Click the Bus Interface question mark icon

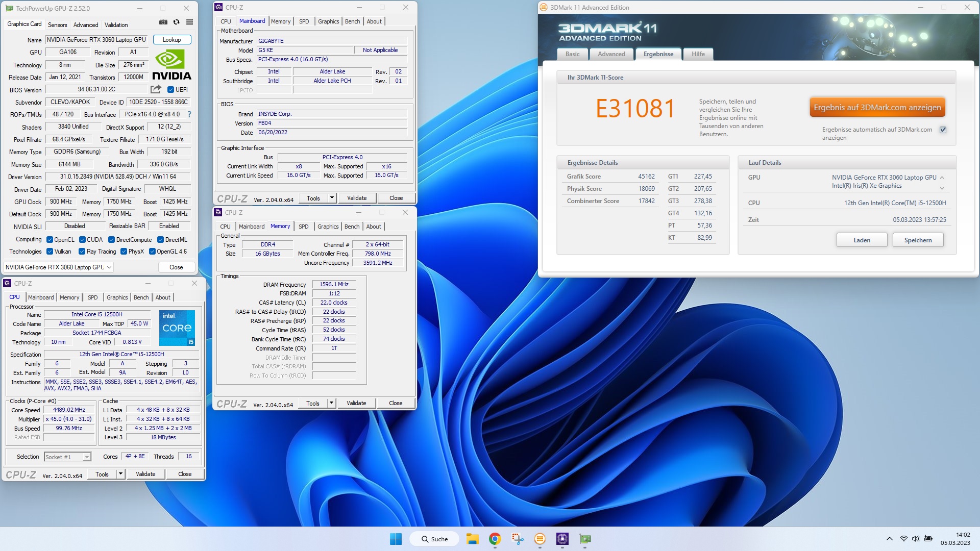coord(189,114)
